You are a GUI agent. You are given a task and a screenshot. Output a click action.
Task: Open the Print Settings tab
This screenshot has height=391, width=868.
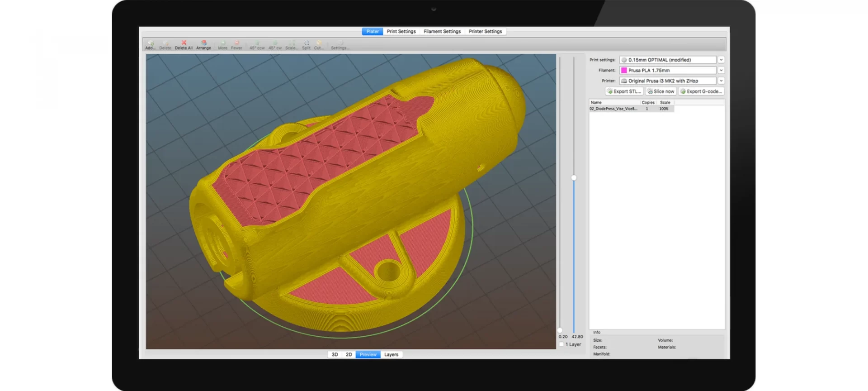click(x=401, y=32)
